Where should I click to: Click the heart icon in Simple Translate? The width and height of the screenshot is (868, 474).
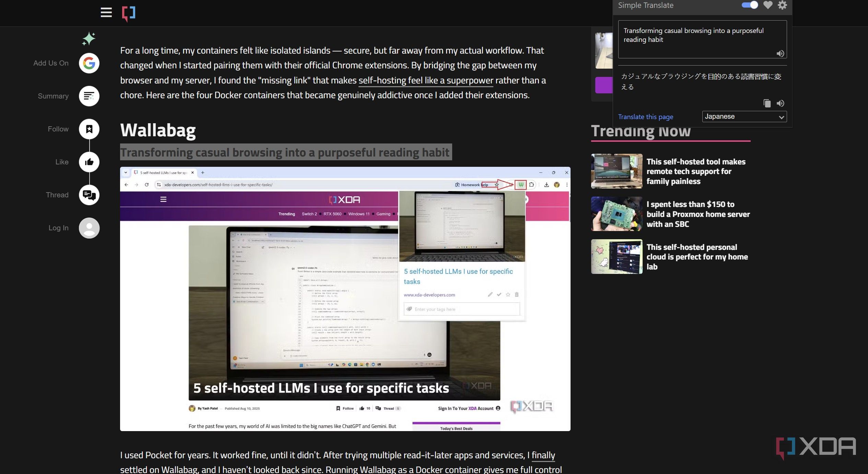[x=768, y=5]
